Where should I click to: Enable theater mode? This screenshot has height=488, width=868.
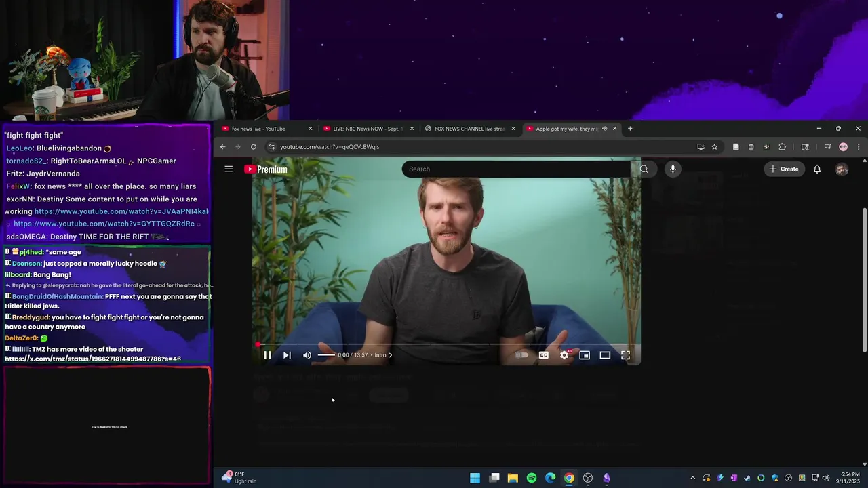point(605,355)
